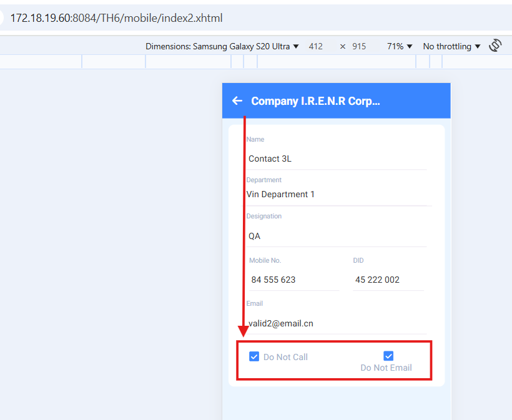
Task: Toggle the Do Not Email checkbox
Action: [x=388, y=356]
